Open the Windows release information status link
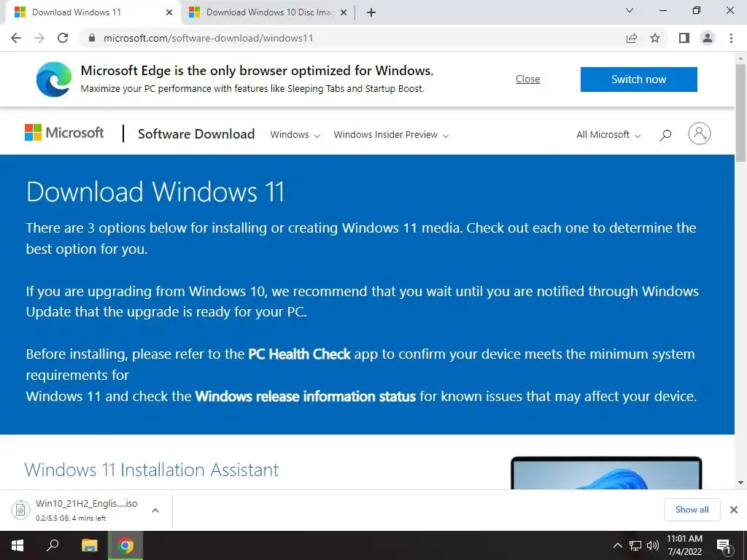 (306, 396)
